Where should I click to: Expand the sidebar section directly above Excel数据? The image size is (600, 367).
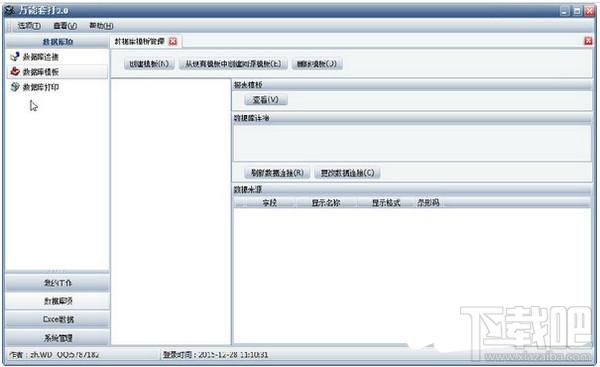57,301
